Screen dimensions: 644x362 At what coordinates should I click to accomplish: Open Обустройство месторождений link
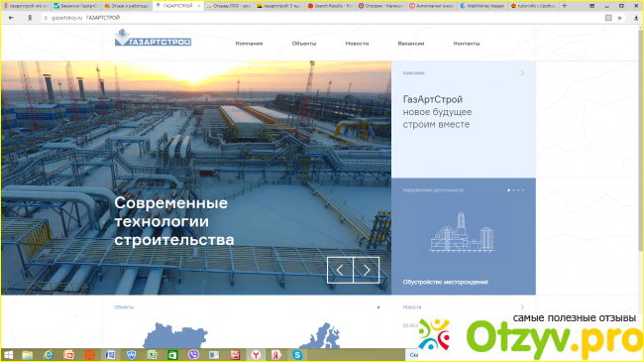tap(445, 282)
